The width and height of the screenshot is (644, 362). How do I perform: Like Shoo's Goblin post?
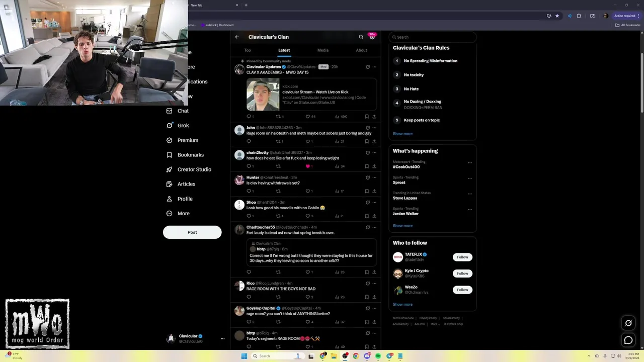point(308,216)
